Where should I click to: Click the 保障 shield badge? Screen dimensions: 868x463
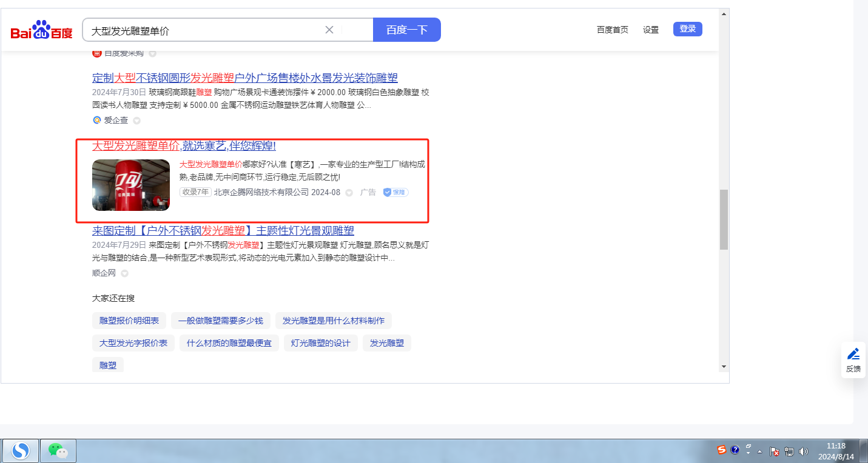pos(395,192)
